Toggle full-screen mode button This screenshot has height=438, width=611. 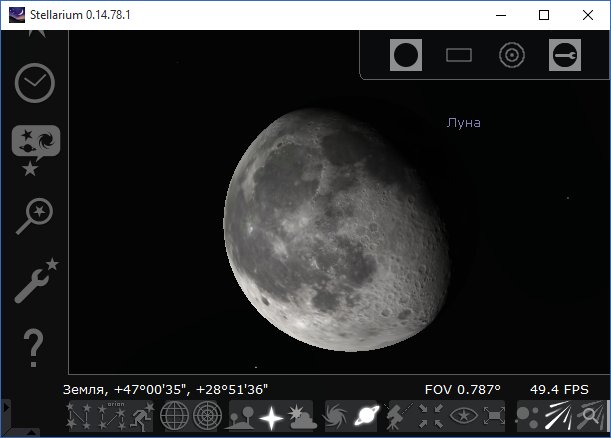click(493, 416)
